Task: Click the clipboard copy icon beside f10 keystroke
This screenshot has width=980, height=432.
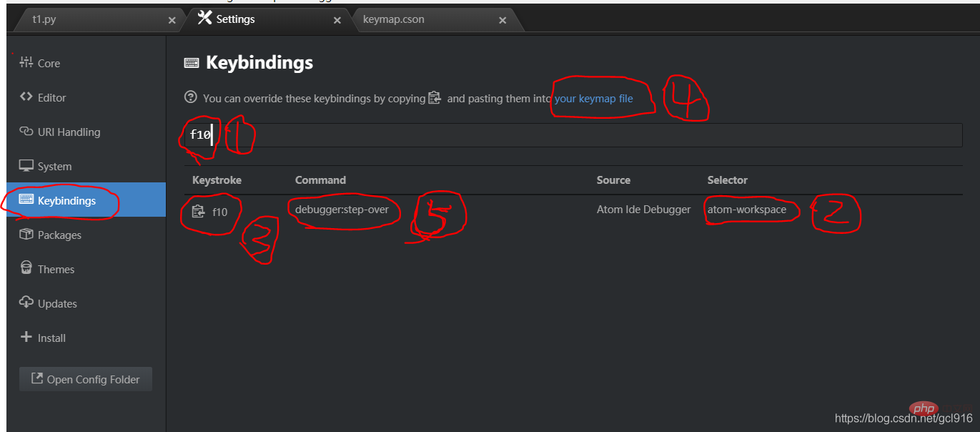Action: point(199,211)
